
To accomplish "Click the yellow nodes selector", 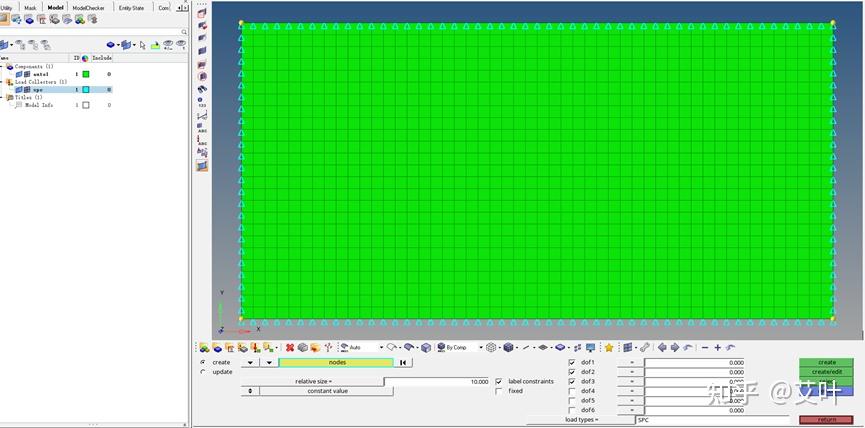I will 336,362.
